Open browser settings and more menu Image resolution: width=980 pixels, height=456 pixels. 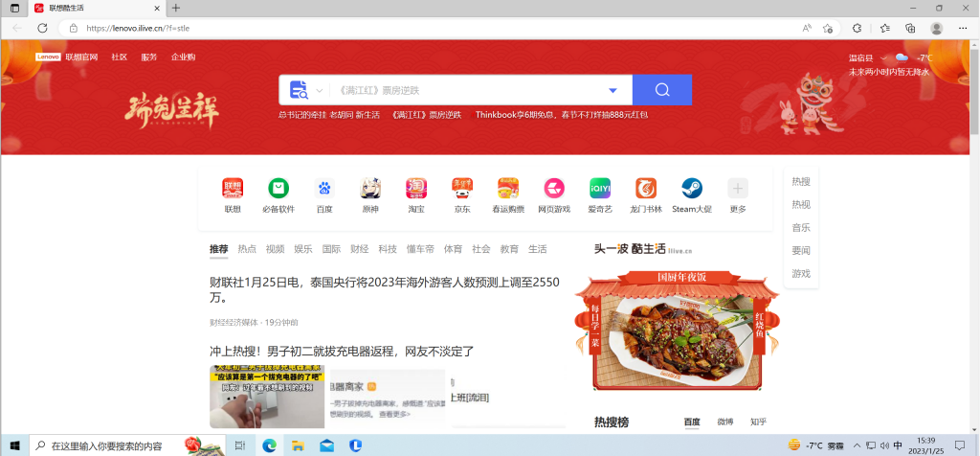[x=963, y=28]
